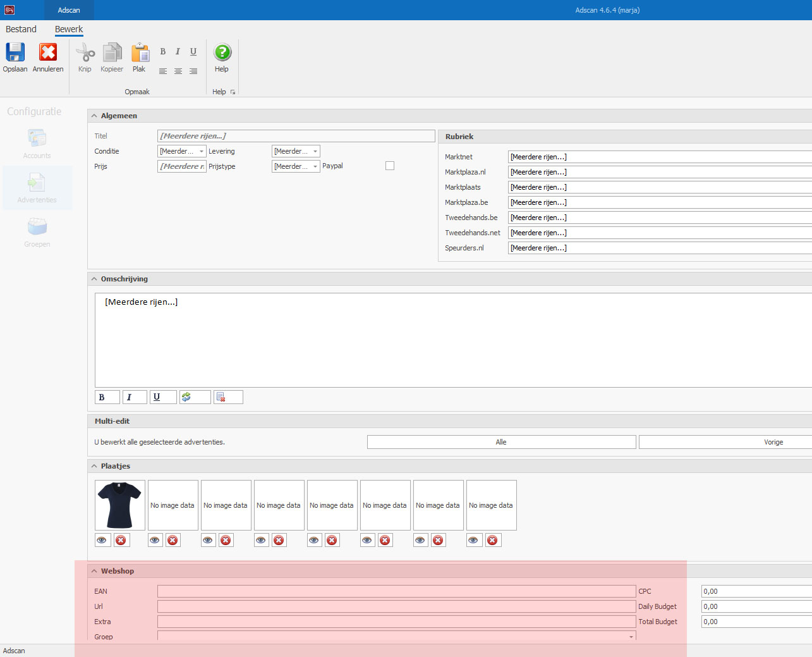812x657 pixels.
Task: Remove fifth image slot with red X
Action: point(332,540)
